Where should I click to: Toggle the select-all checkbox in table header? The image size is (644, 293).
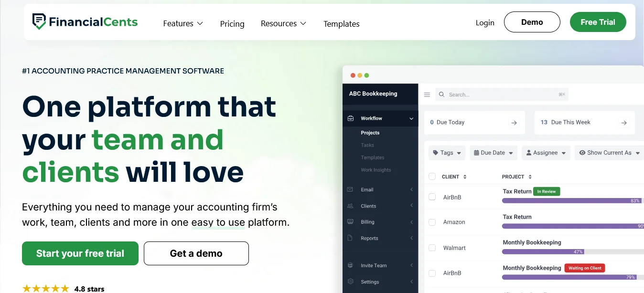(432, 177)
